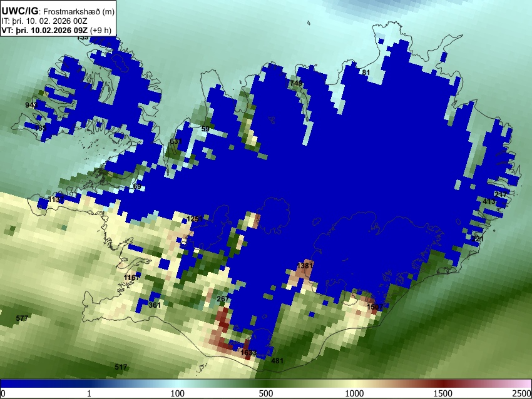532x399 pixels.
Task: Click the 100 tick on the color scale
Action: pos(177,393)
